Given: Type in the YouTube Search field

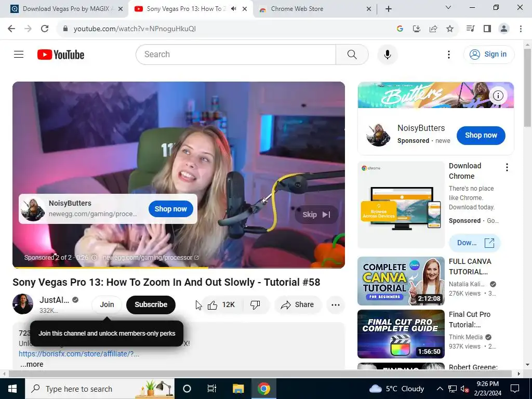Looking at the screenshot, I should pyautogui.click(x=236, y=54).
